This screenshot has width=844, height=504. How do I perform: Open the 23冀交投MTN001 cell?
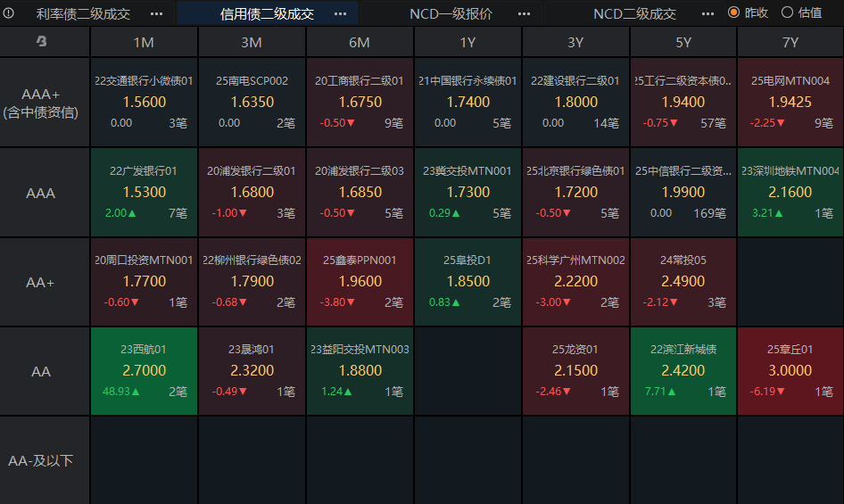[468, 192]
